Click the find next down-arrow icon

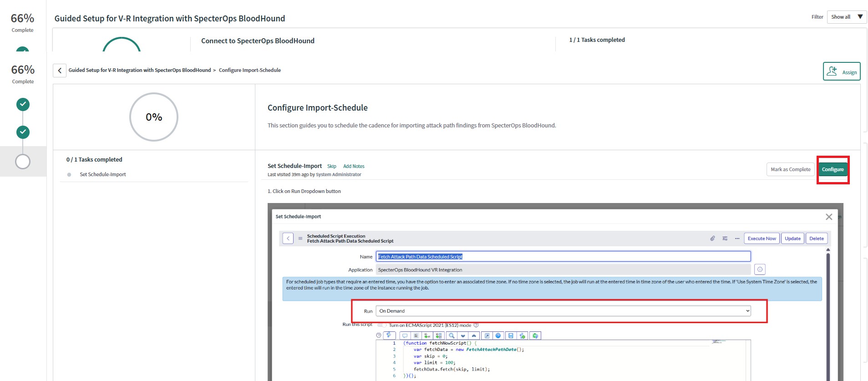463,335
